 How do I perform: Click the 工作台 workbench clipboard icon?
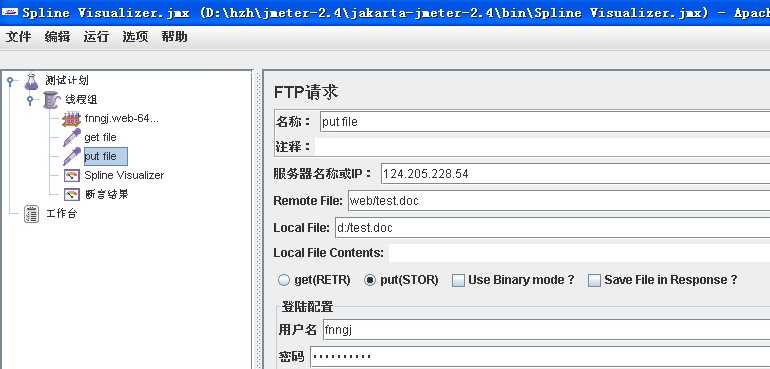[x=31, y=214]
